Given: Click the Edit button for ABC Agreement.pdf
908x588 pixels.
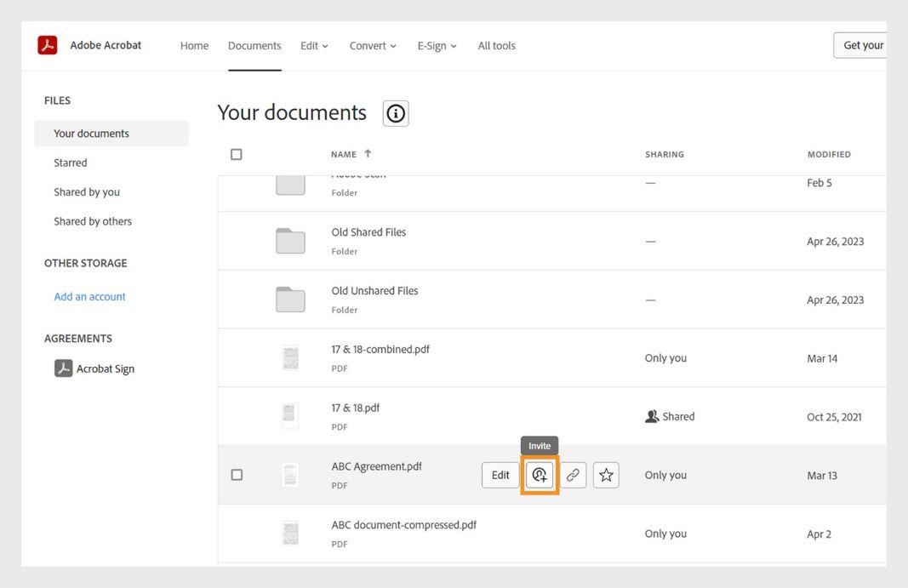Looking at the screenshot, I should [500, 475].
